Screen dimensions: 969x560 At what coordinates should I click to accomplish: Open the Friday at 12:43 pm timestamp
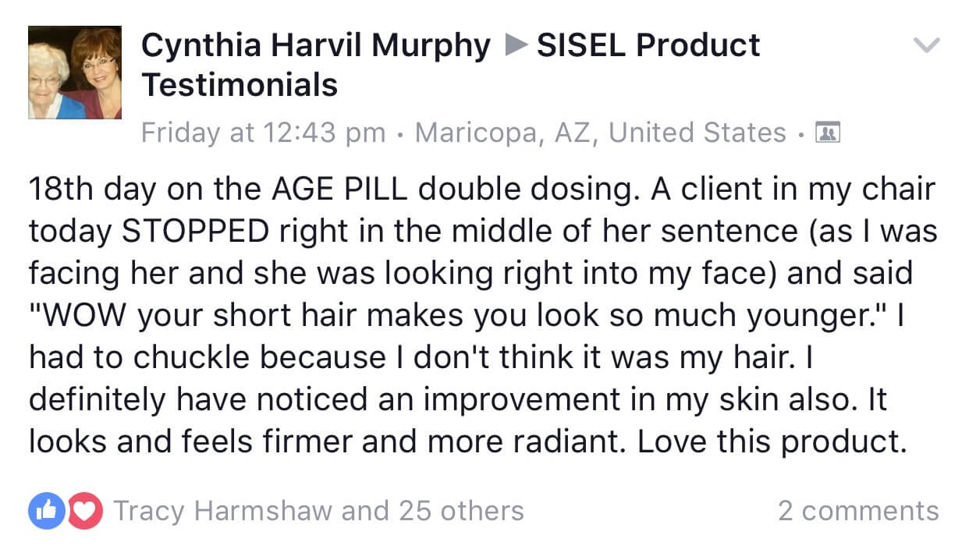click(263, 133)
